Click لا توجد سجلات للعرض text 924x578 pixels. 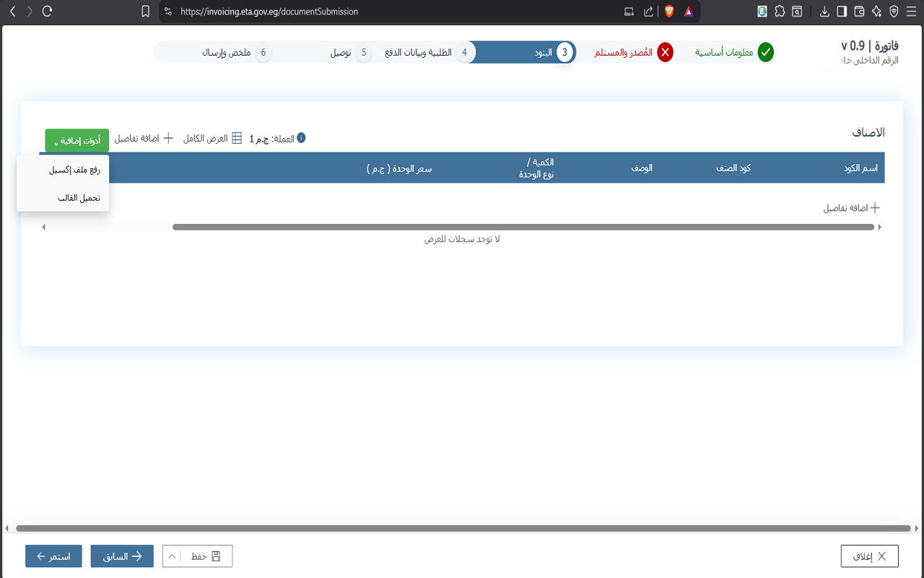point(462,239)
